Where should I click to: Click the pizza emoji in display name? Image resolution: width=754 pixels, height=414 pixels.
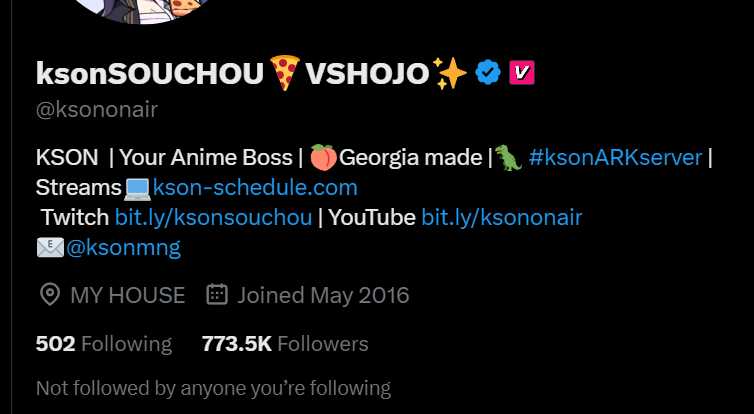coord(285,73)
